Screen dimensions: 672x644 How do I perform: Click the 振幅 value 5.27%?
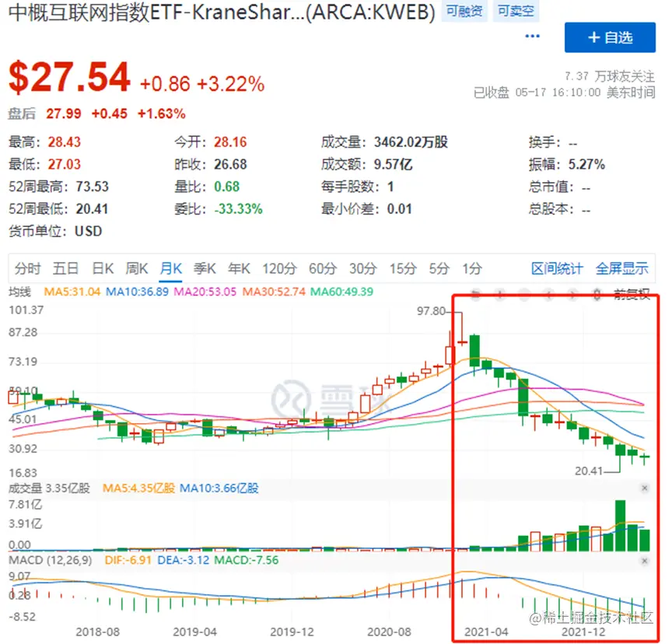(586, 165)
